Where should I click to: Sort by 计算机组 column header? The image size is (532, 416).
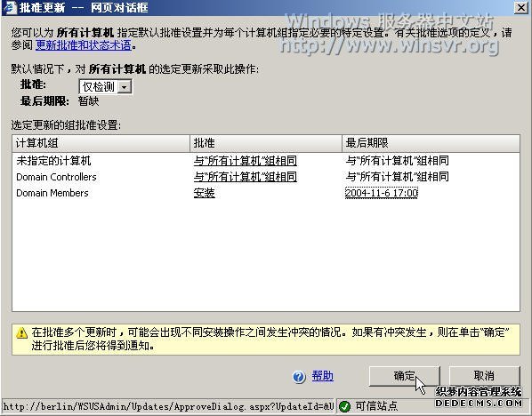tap(101, 143)
